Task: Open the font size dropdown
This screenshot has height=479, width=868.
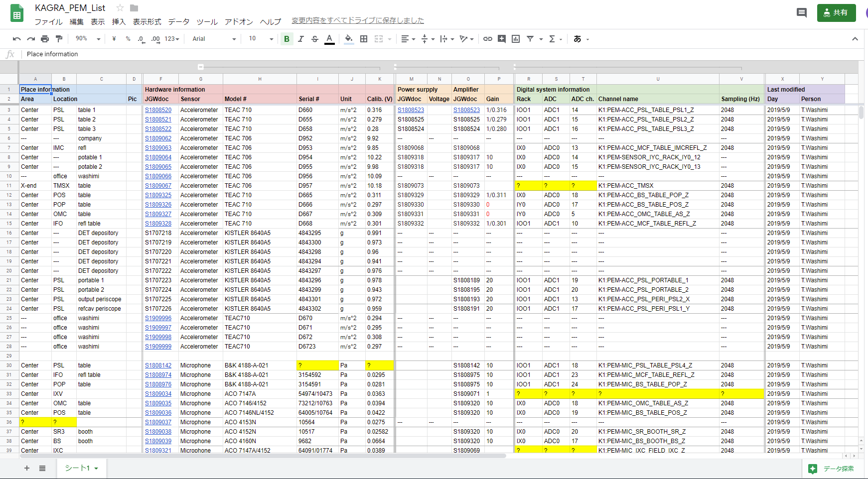Action: (x=261, y=39)
